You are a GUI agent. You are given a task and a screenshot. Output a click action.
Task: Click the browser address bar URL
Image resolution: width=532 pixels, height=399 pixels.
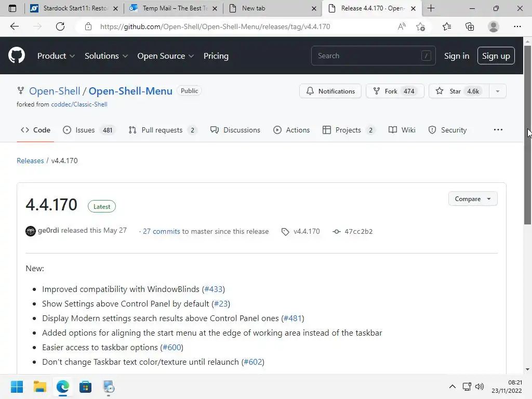click(215, 26)
